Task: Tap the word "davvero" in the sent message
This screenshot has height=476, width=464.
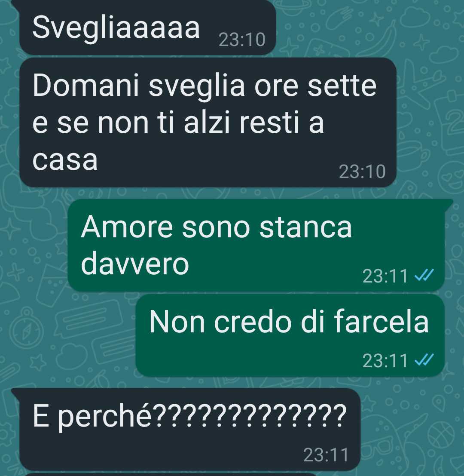Action: pyautogui.click(x=135, y=264)
